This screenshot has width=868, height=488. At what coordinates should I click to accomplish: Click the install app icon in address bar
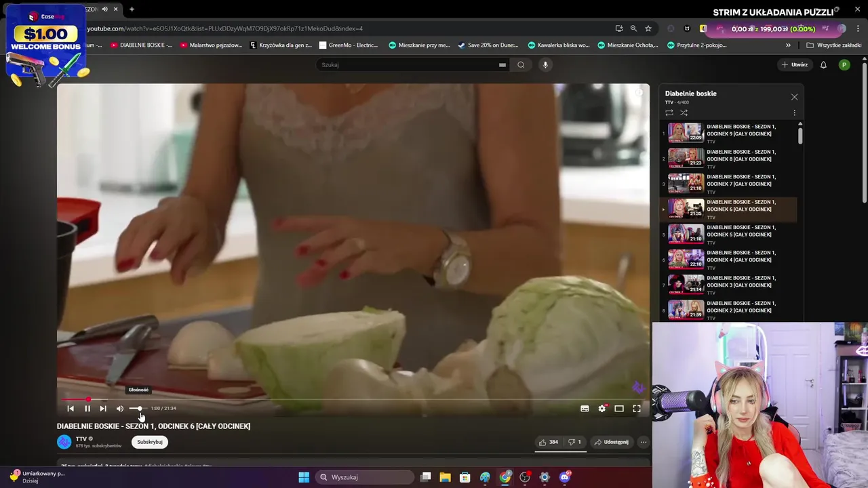[x=619, y=28]
